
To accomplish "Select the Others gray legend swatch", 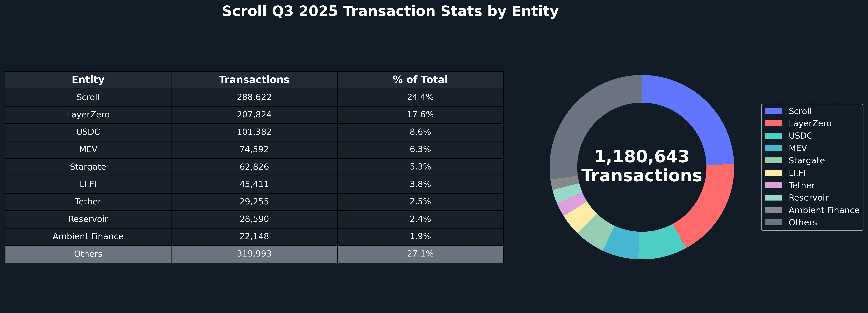I will click(x=773, y=222).
